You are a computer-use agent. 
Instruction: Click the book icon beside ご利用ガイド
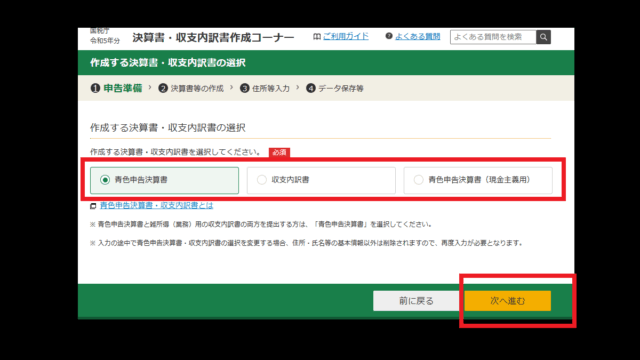pos(317,37)
